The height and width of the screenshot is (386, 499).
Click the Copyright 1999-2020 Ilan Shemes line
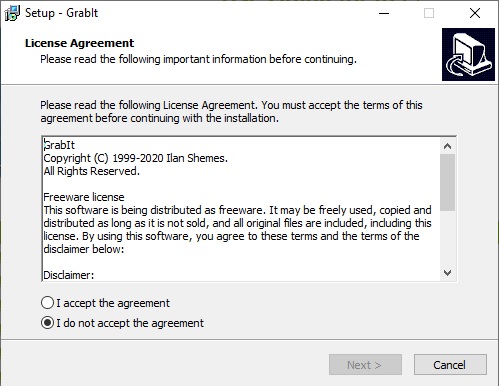135,158
